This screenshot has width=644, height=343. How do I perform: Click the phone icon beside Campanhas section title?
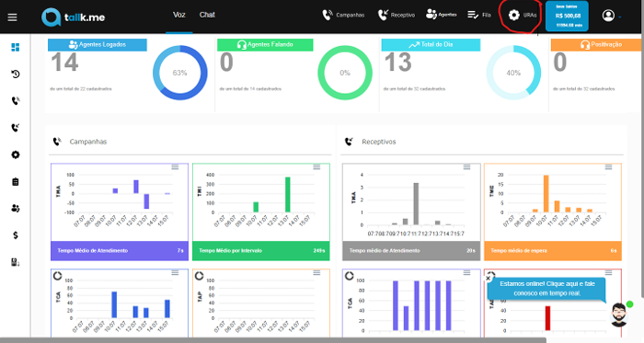(57, 142)
